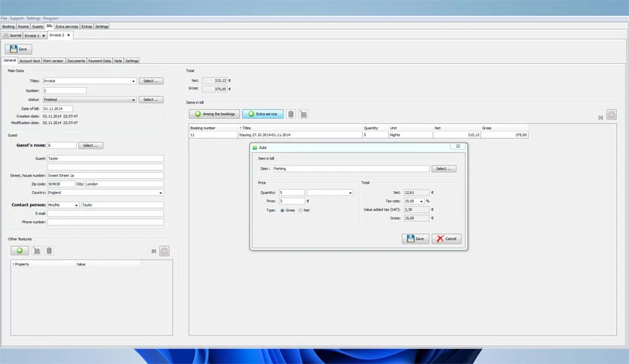629x364 pixels.
Task: Switch to the Booking tab
Action: pyautogui.click(x=8, y=26)
